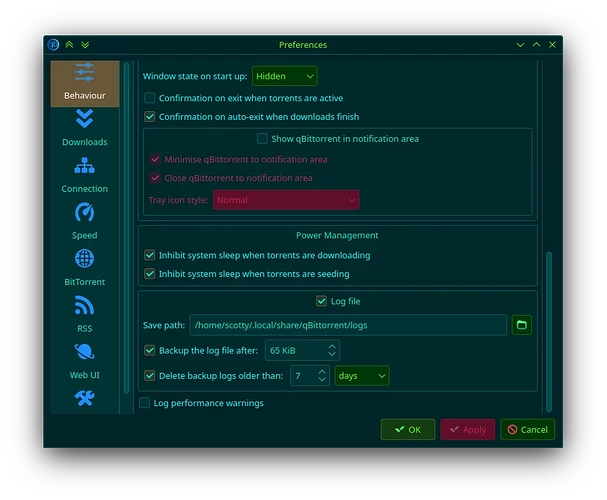Open the Tray icon style dropdown
This screenshot has height=500, width=607.
286,200
